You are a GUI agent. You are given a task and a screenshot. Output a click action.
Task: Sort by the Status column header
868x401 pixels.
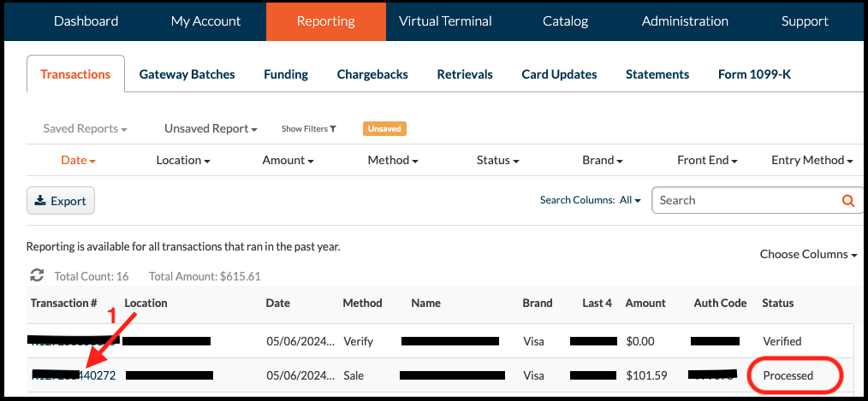(x=777, y=303)
